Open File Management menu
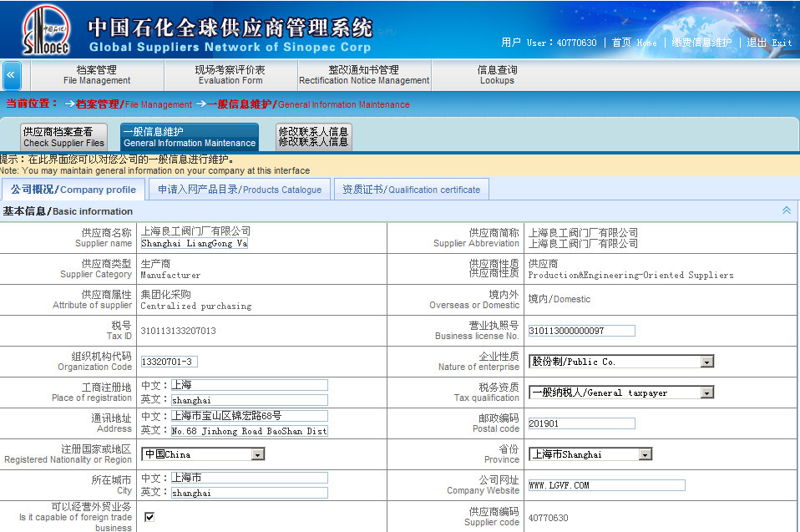800x532 pixels. pyautogui.click(x=97, y=75)
